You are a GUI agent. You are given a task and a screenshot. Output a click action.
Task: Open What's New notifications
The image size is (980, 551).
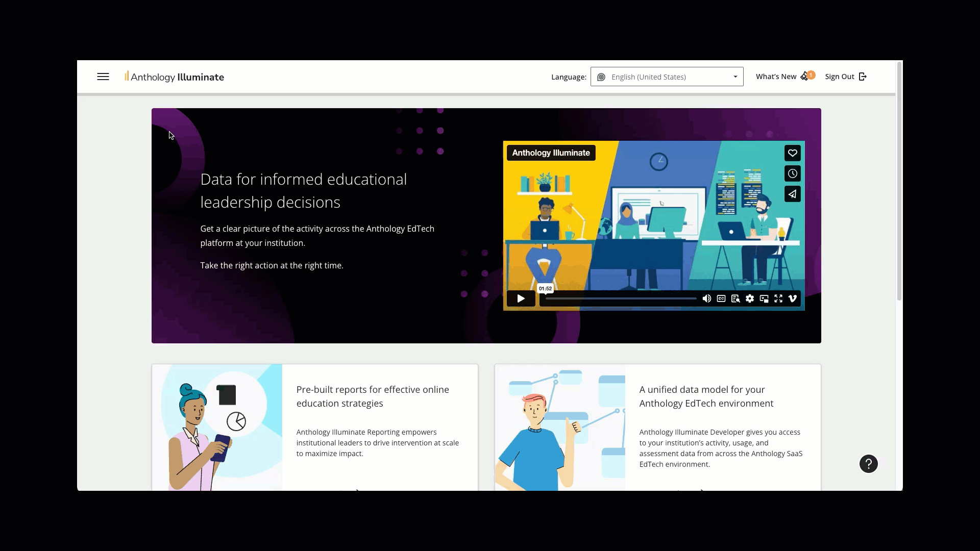point(785,77)
